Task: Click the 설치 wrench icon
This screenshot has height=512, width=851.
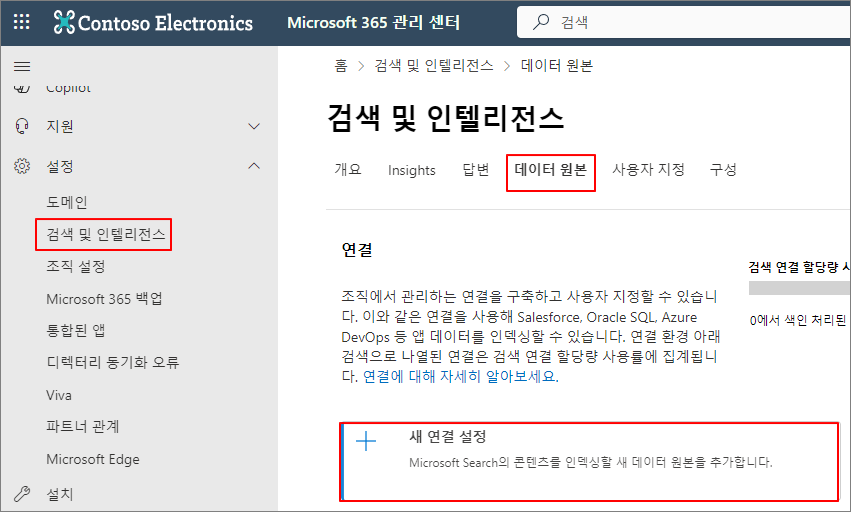Action: (x=22, y=494)
